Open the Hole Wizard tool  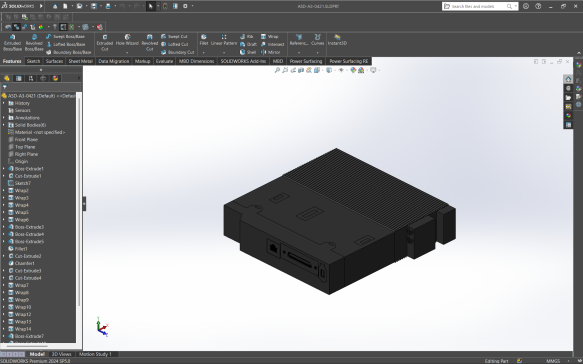click(x=127, y=40)
